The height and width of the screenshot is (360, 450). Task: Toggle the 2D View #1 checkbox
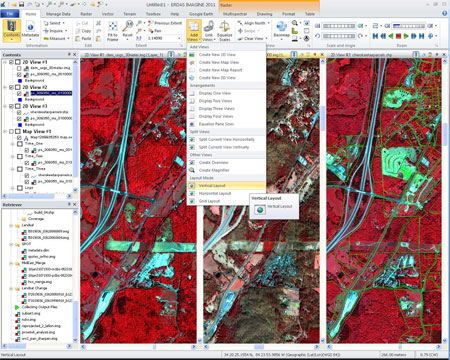point(12,62)
